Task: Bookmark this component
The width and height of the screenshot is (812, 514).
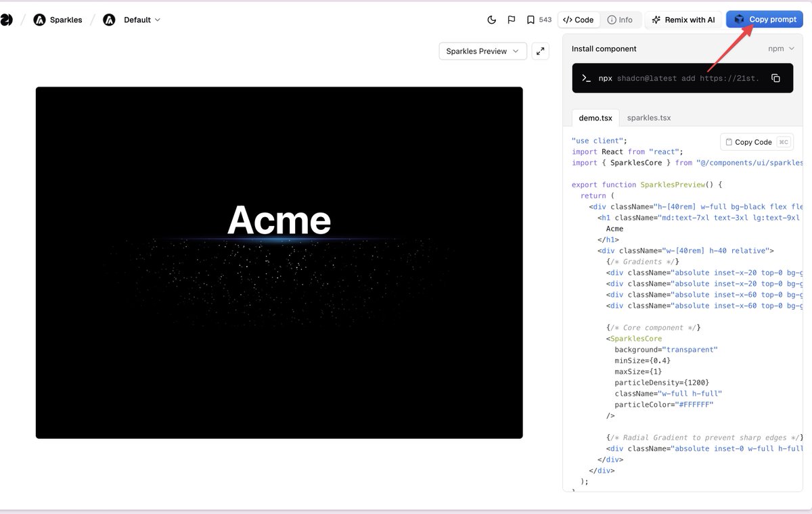Action: 531,20
